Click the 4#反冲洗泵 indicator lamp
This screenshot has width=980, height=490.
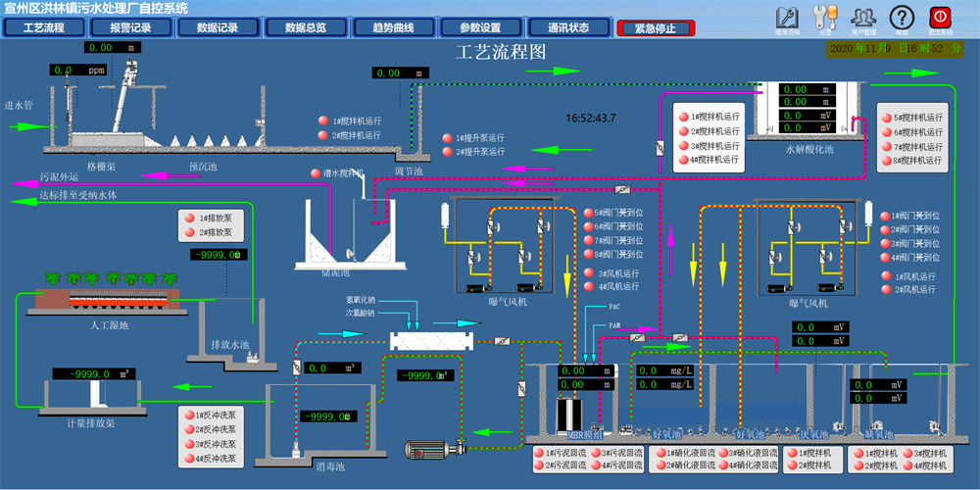point(189,459)
